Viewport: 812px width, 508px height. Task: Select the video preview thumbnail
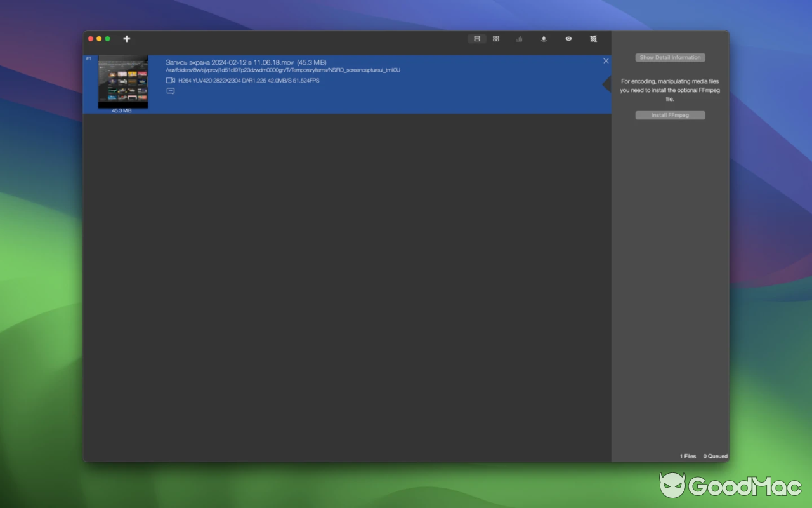[x=123, y=81]
